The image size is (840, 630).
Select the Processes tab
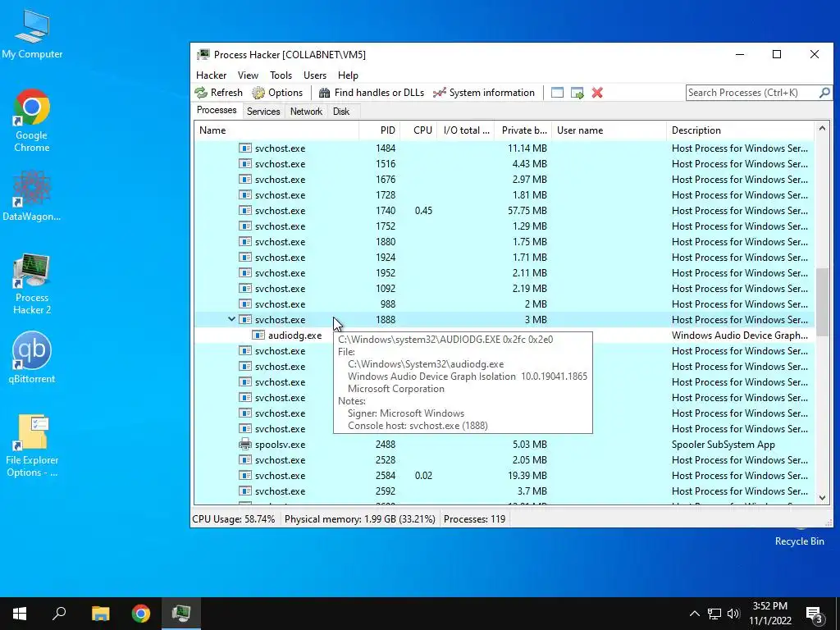[217, 111]
